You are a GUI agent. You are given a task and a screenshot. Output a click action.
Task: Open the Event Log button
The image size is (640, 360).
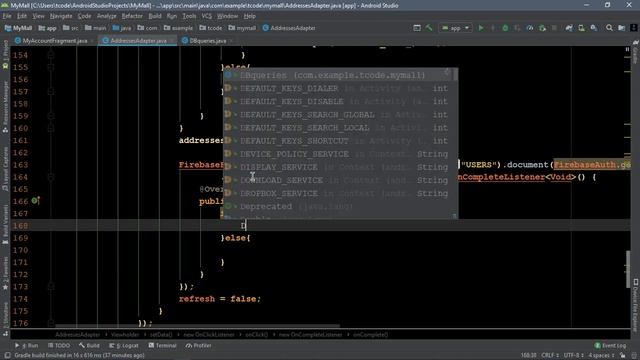click(x=610, y=346)
